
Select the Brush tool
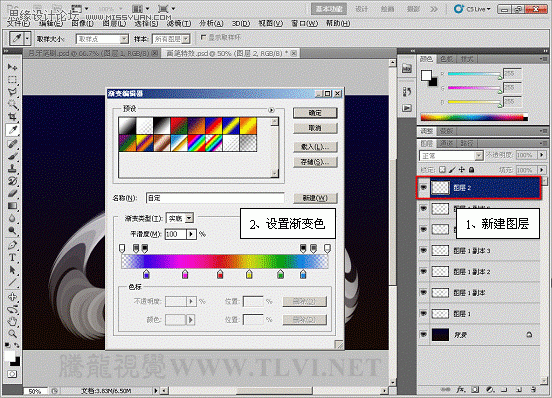click(12, 156)
